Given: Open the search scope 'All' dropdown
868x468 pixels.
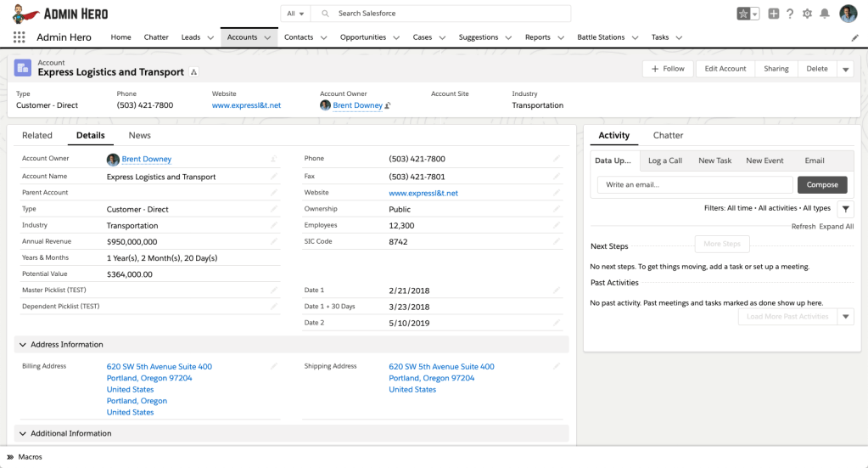Looking at the screenshot, I should 295,14.
